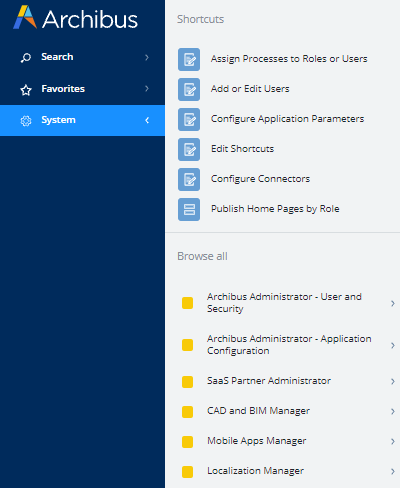Click the Add or Edit Users shortcut icon

tap(189, 89)
